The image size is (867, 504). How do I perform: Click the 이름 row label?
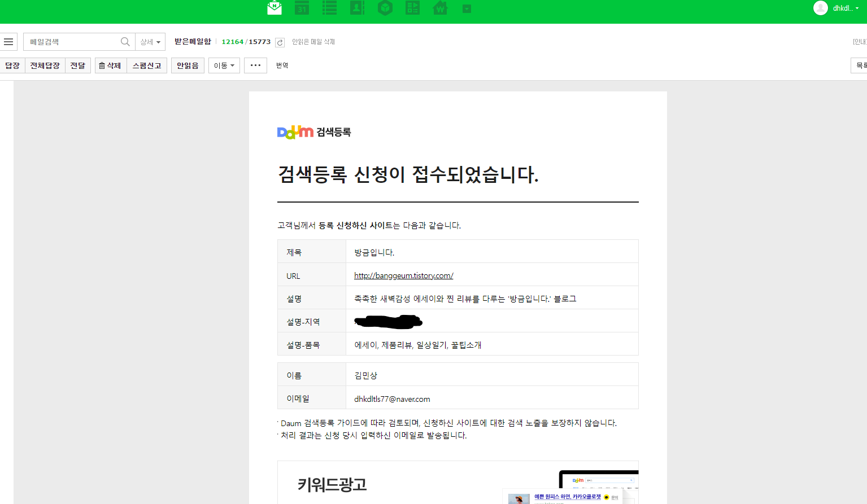pyautogui.click(x=294, y=375)
